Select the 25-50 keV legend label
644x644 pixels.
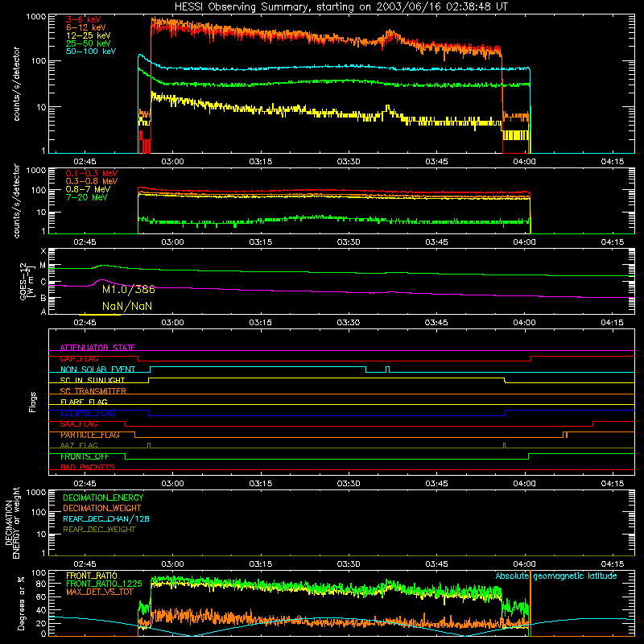pos(89,43)
